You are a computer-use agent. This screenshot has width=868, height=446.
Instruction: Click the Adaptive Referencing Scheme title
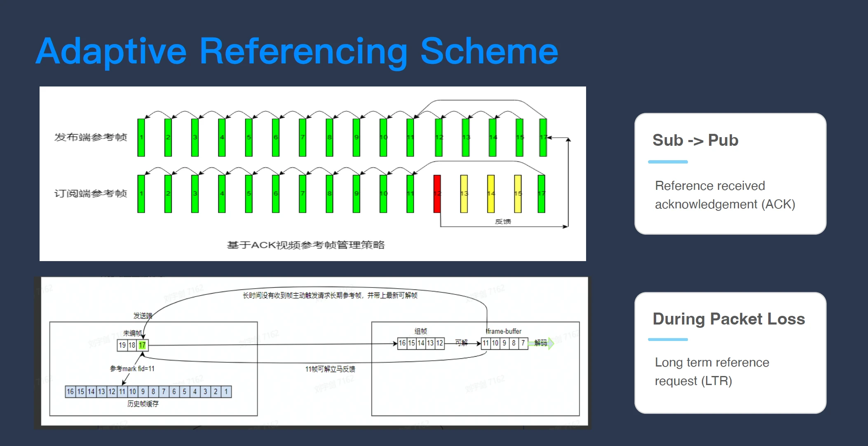(297, 51)
